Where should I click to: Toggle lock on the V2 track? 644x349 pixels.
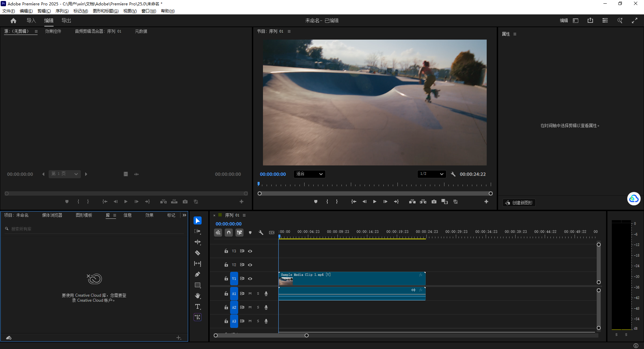(x=226, y=265)
